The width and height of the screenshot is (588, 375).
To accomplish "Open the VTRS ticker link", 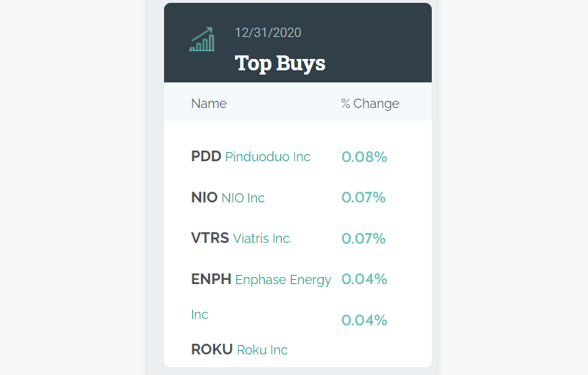I will pyautogui.click(x=210, y=239).
